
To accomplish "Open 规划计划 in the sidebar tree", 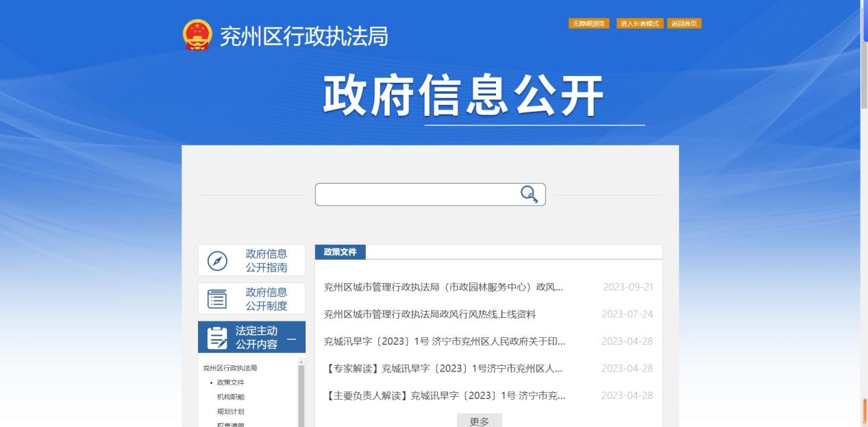I will pyautogui.click(x=230, y=411).
